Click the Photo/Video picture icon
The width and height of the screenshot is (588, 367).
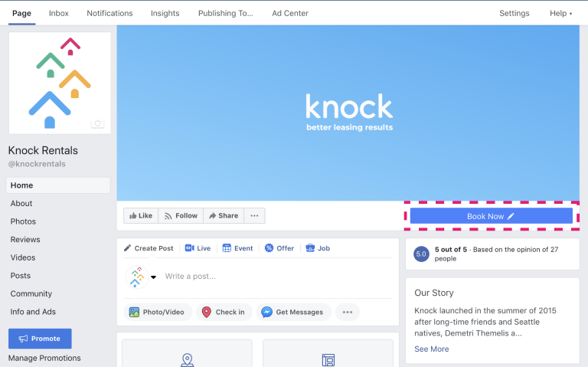click(x=134, y=312)
